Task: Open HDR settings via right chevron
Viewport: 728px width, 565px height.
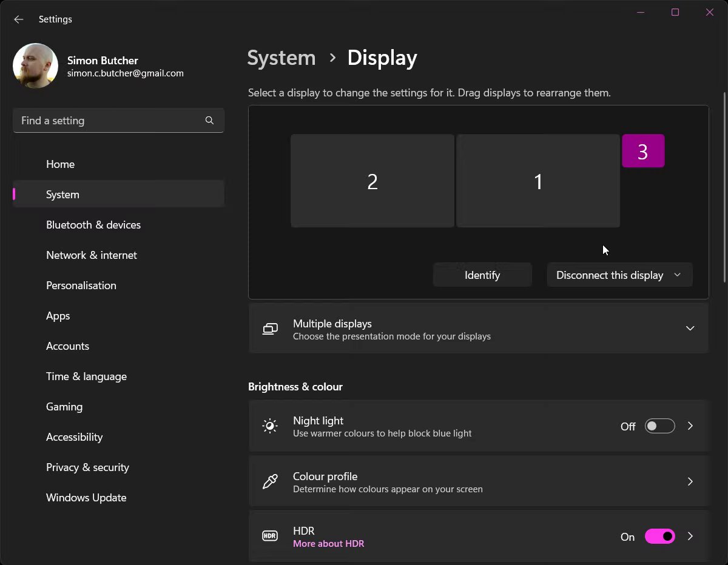Action: [690, 537]
